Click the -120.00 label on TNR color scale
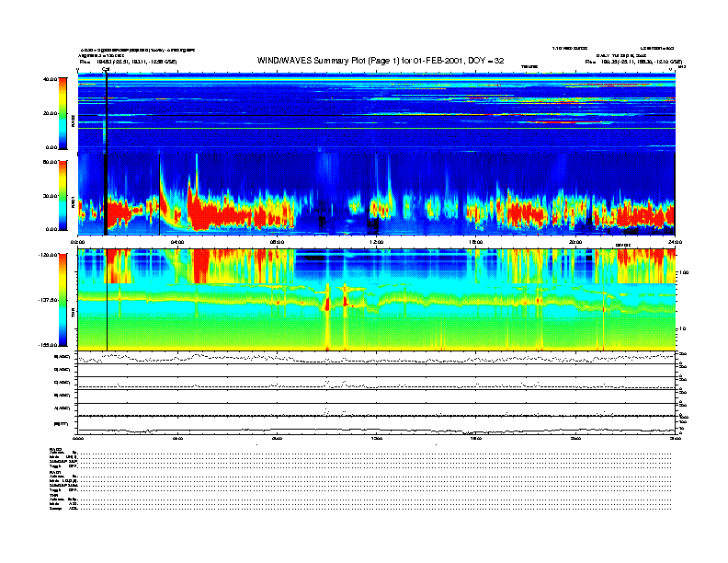This screenshot has height=563, width=728. pos(49,255)
